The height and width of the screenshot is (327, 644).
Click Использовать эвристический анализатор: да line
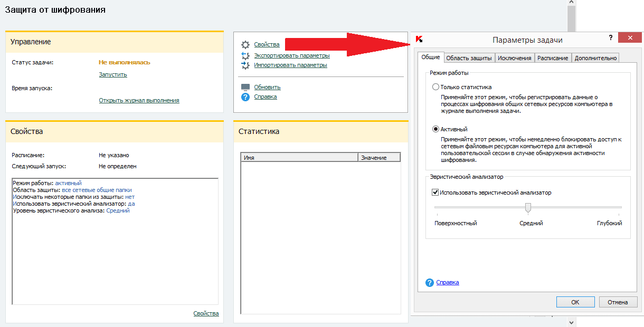[74, 204]
